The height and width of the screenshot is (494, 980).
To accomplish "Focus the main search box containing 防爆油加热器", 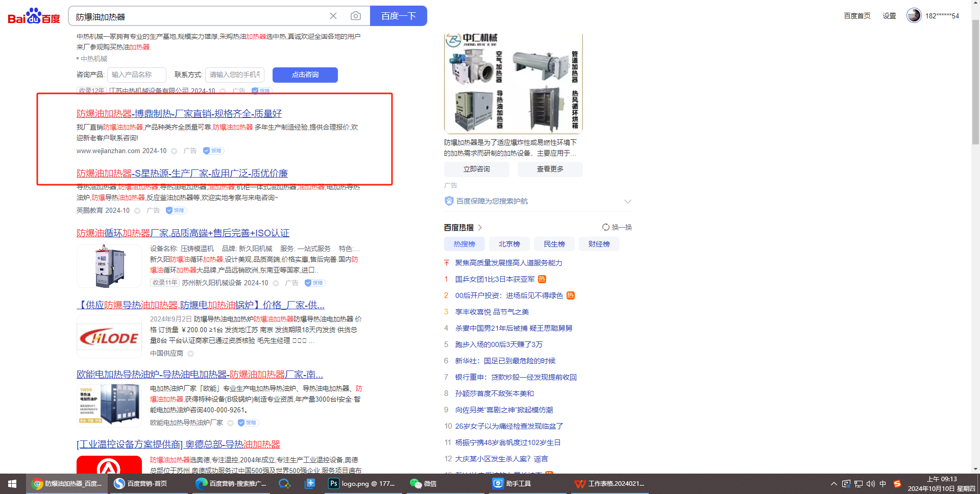I will click(199, 16).
